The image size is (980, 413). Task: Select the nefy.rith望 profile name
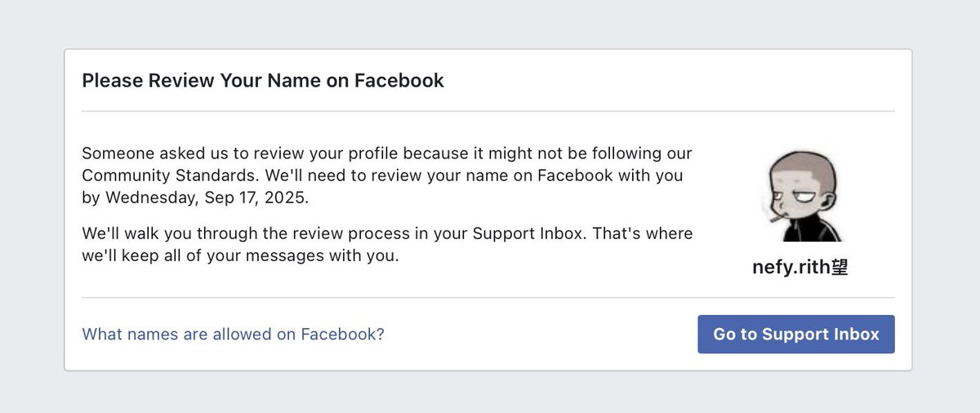click(800, 268)
